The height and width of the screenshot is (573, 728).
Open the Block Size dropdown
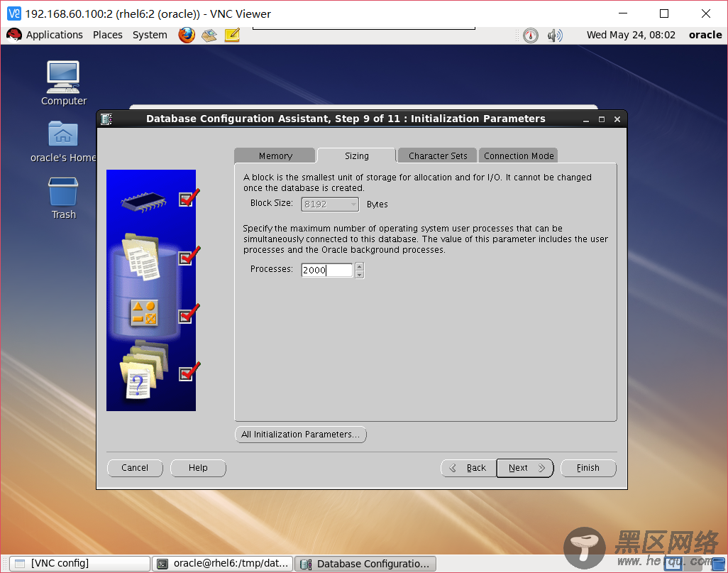(x=330, y=204)
